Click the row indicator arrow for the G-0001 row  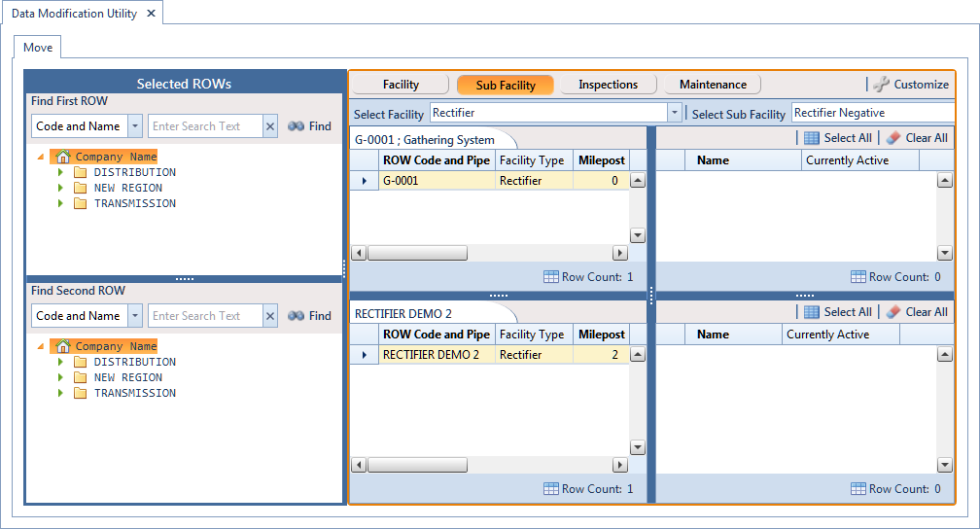coord(365,181)
